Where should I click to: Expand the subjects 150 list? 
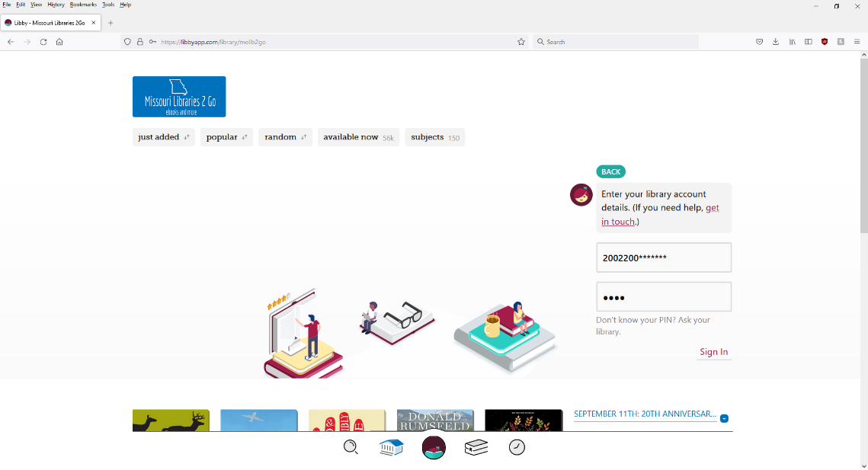tap(434, 137)
